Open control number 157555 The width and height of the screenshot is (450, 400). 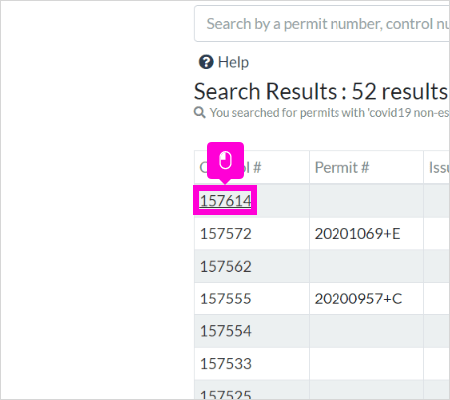click(x=226, y=299)
